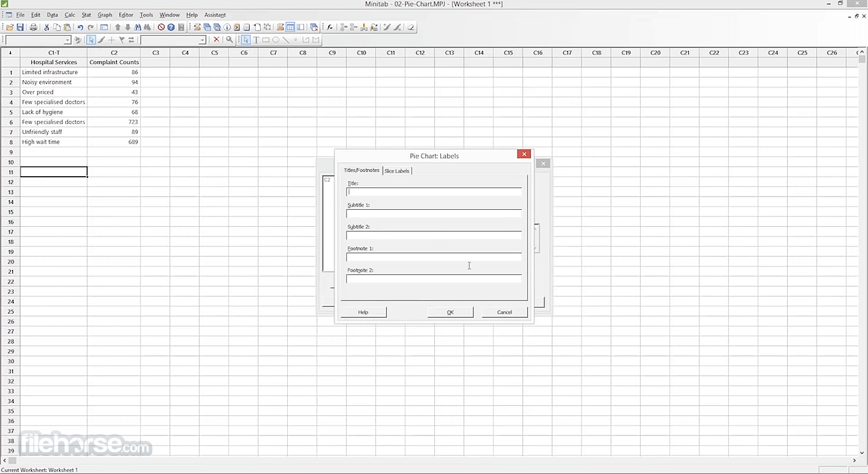Open the Calc menu
Viewport: 868px width, 474px height.
[x=69, y=15]
